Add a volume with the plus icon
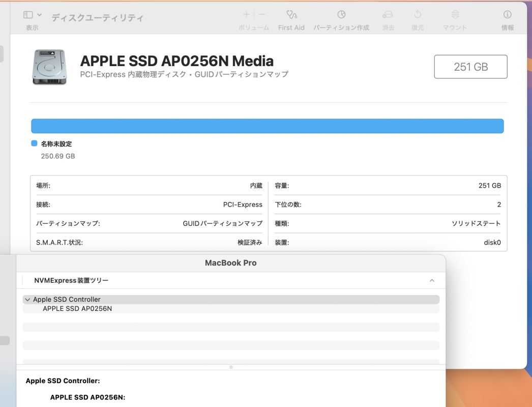Screen dimensions: 532x407 [247, 14]
